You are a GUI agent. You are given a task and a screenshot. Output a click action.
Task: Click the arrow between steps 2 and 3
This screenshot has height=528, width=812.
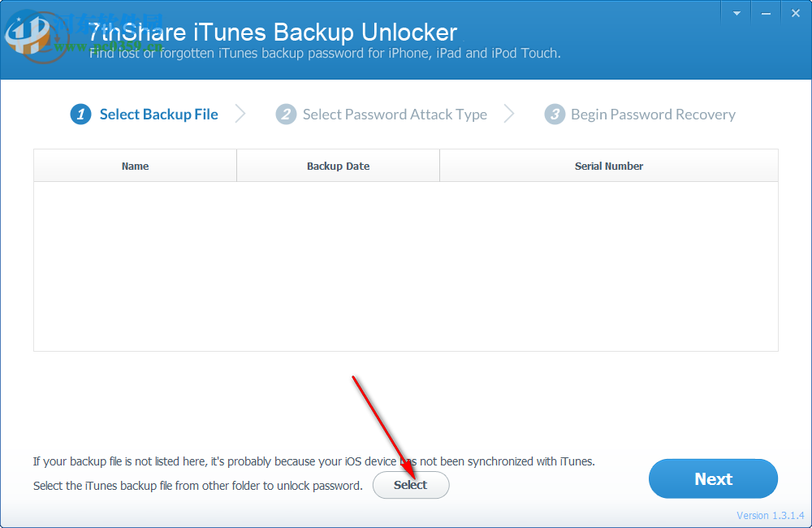[x=509, y=115]
